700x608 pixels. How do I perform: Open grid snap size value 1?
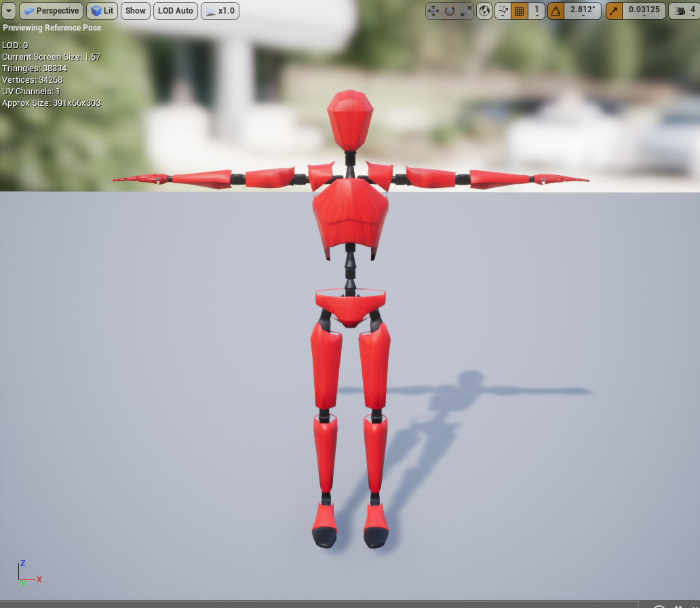(537, 11)
